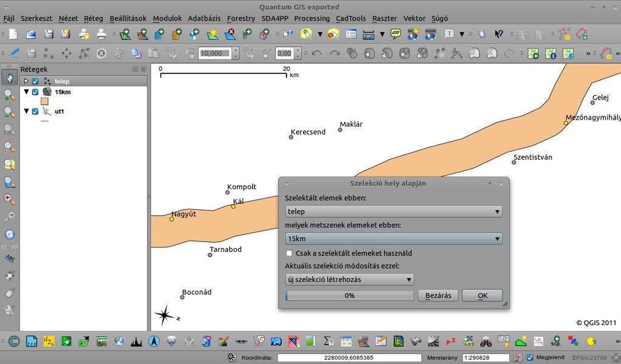Open project using the folder icon
The height and width of the screenshot is (364, 621).
click(x=31, y=34)
